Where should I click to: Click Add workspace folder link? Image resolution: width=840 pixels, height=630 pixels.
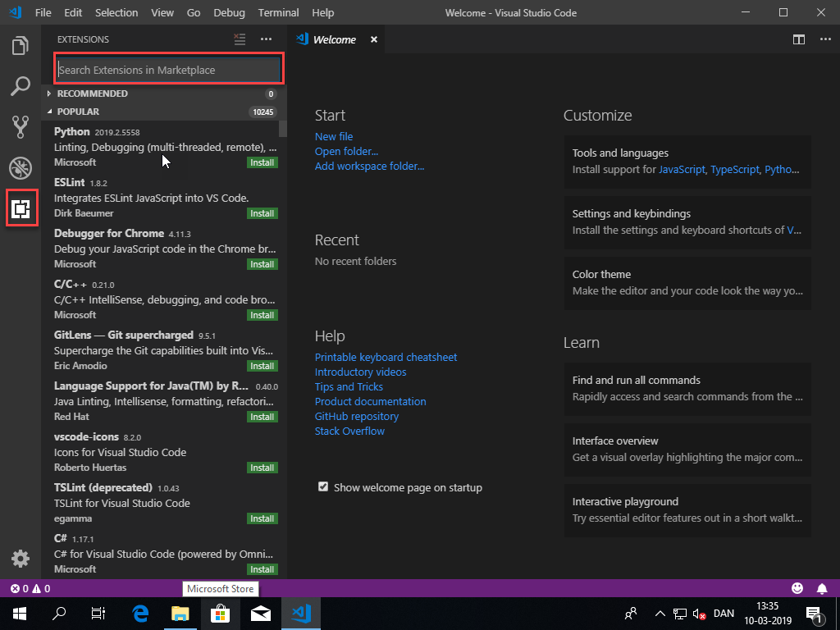[x=370, y=166]
